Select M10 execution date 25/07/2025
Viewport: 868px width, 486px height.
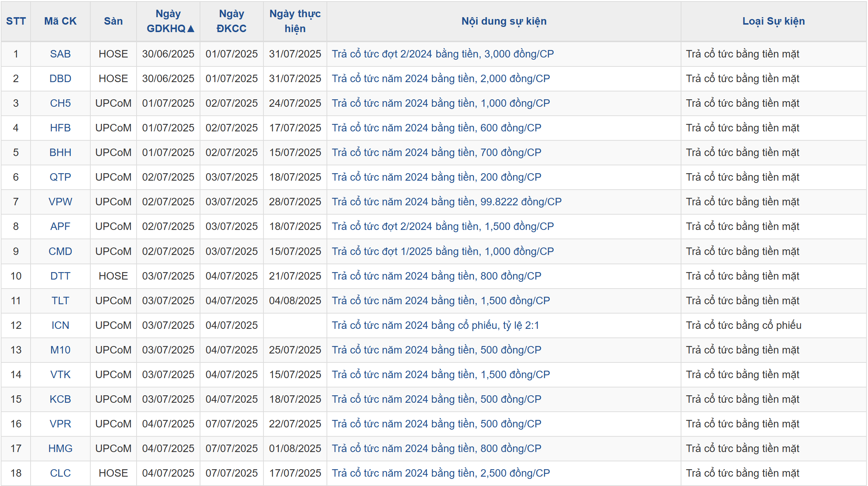click(295, 350)
